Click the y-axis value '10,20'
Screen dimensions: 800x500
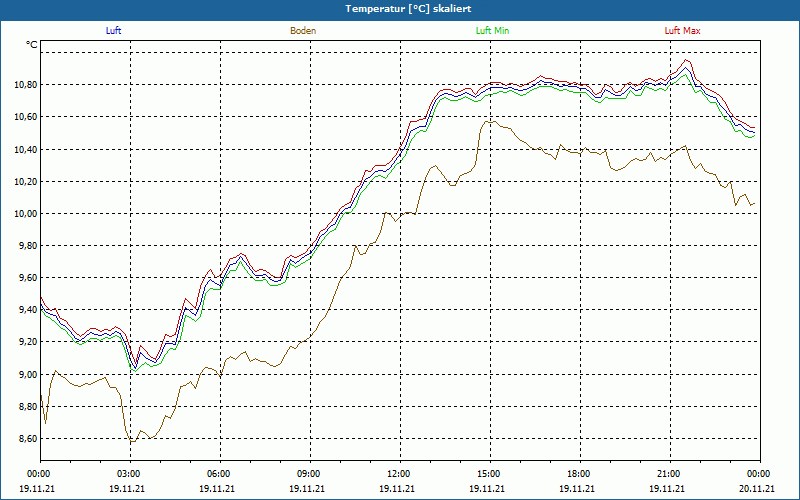26,182
